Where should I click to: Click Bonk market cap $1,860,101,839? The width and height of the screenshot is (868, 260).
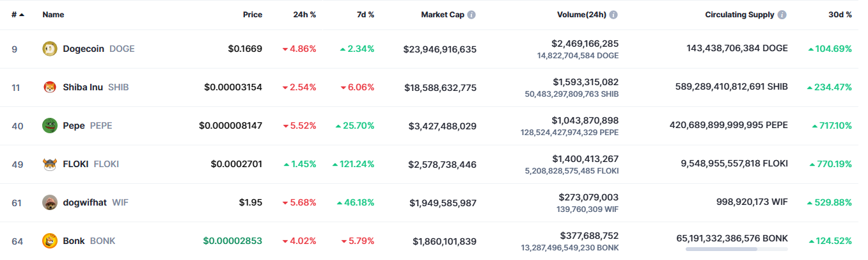[445, 241]
